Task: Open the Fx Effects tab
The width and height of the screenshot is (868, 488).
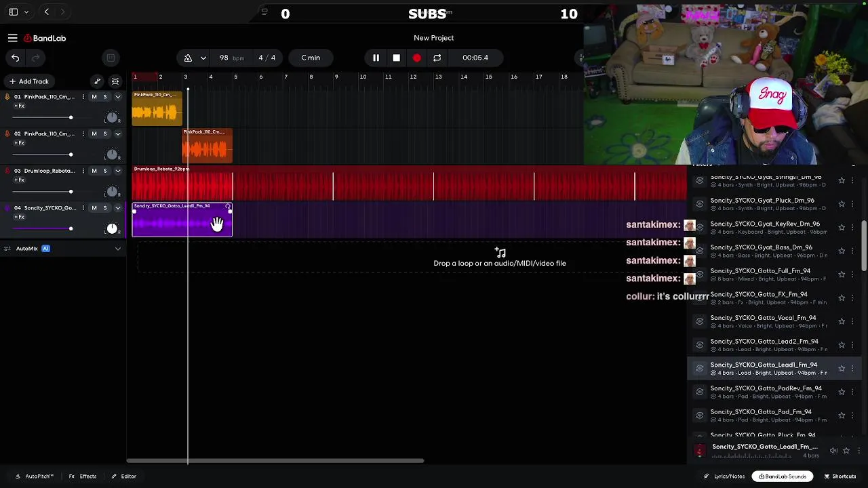Action: (x=83, y=476)
